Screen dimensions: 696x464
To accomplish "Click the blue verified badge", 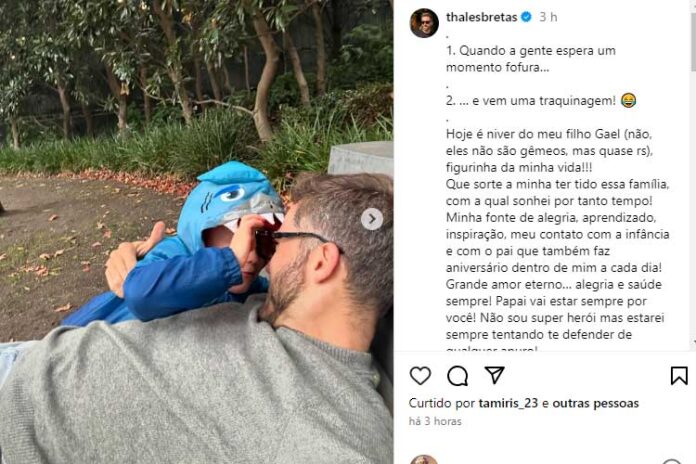I will pos(526,17).
